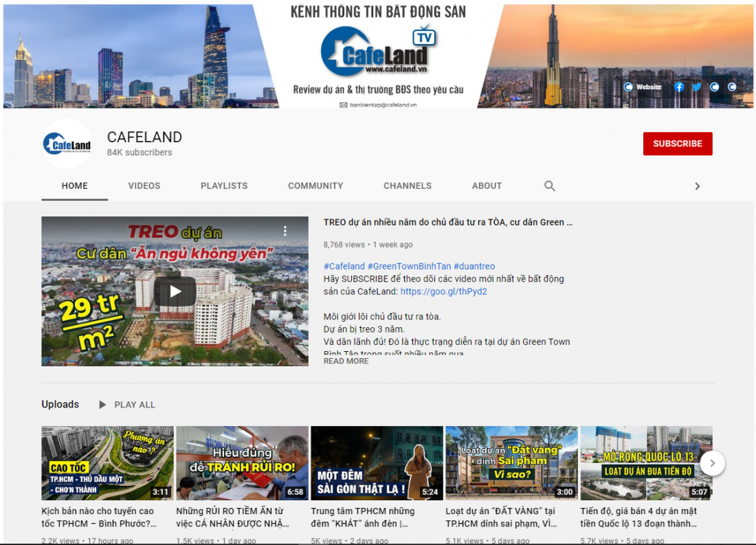
Task: Click the search icon in channel tabs
Action: click(550, 186)
